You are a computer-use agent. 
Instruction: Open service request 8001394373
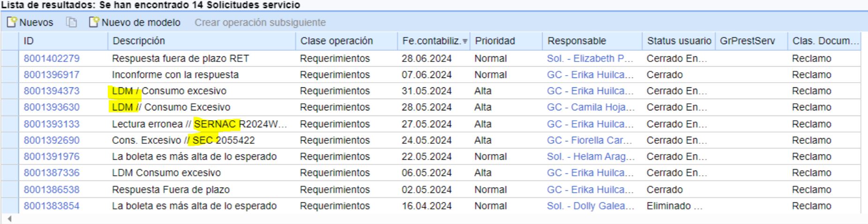click(x=52, y=91)
